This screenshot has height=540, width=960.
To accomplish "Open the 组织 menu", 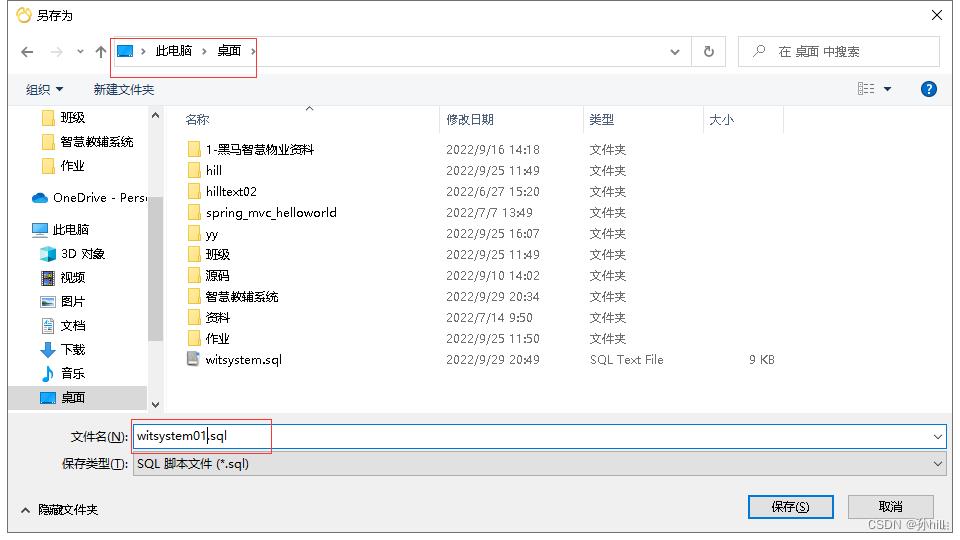I will (x=44, y=89).
